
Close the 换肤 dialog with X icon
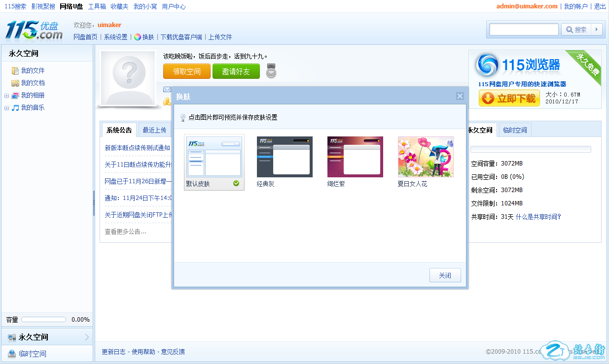tap(460, 96)
